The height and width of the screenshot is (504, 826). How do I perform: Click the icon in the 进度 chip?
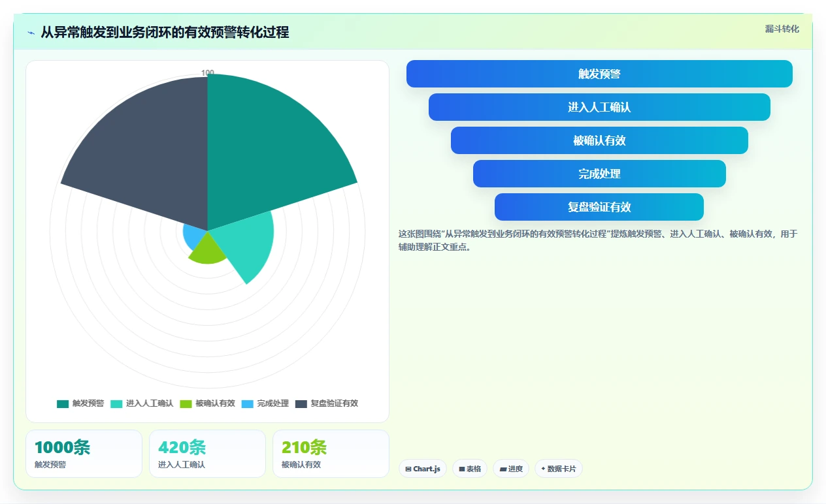503,469
